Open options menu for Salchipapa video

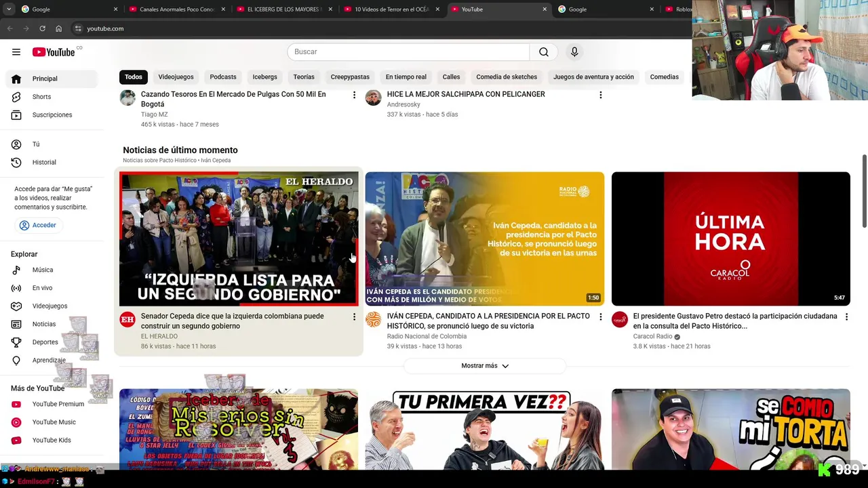pyautogui.click(x=600, y=95)
